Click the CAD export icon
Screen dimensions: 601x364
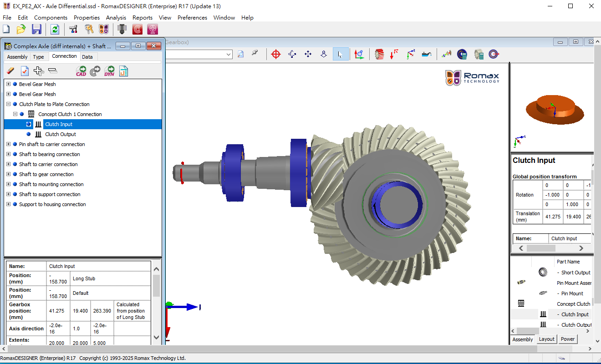click(x=81, y=71)
